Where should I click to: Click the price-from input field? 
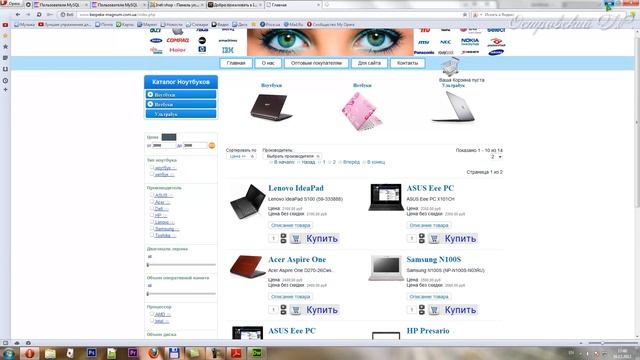163,145
